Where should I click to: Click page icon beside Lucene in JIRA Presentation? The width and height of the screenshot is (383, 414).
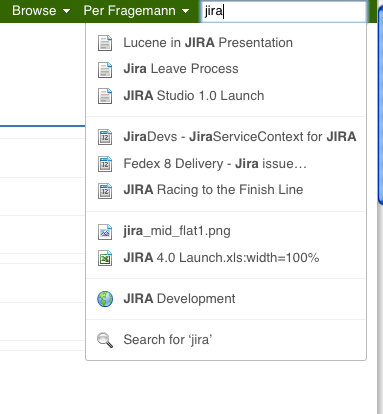(105, 43)
